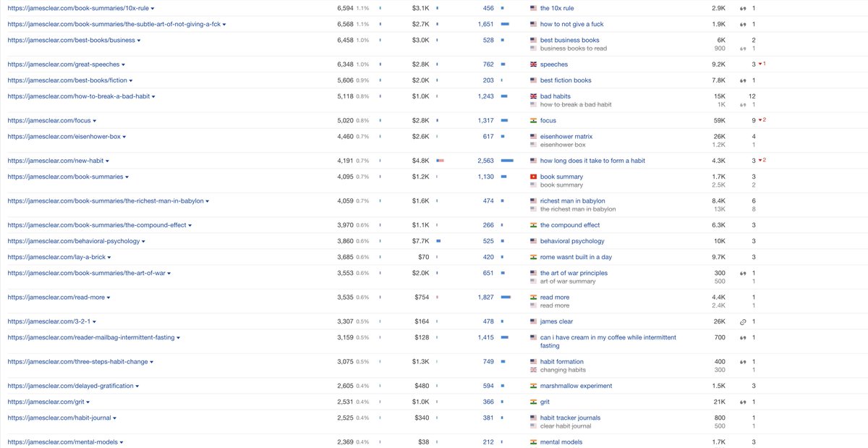Viewport: 868px width, 448px height.
Task: Click quote icon in "grit" keyword row
Action: pos(742,402)
